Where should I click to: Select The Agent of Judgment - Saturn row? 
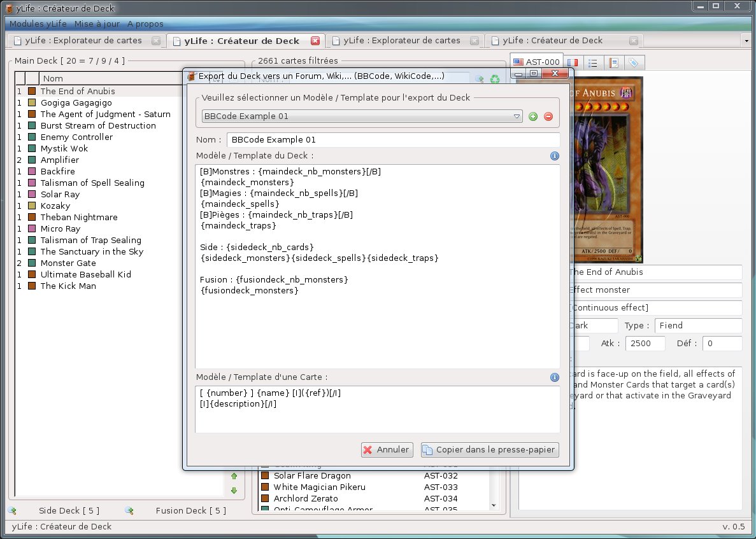[x=98, y=114]
